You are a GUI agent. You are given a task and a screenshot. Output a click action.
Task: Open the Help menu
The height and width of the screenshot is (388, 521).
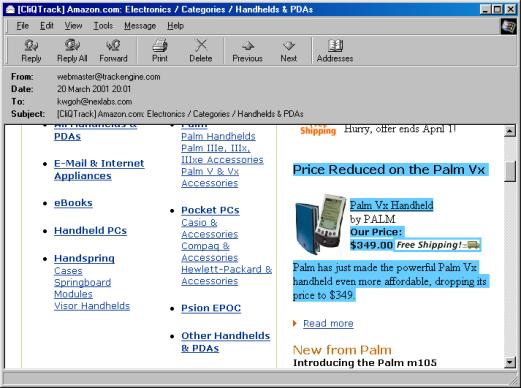(175, 26)
